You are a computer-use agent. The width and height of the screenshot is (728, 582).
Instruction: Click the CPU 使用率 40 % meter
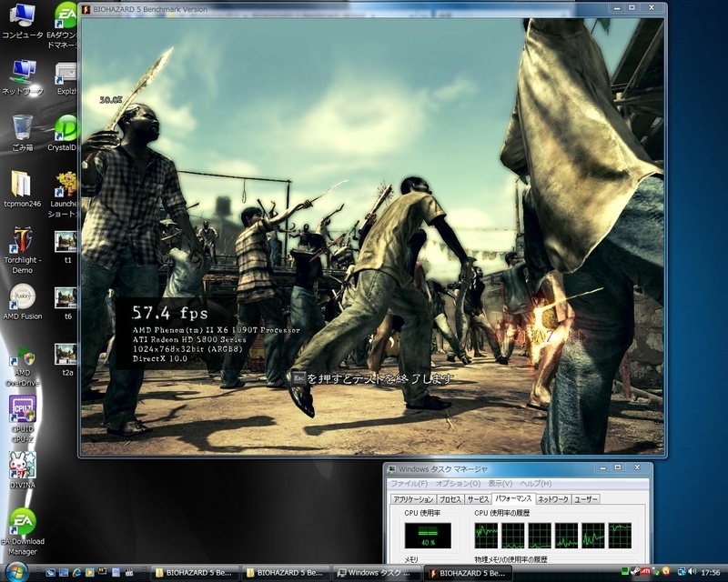click(428, 536)
